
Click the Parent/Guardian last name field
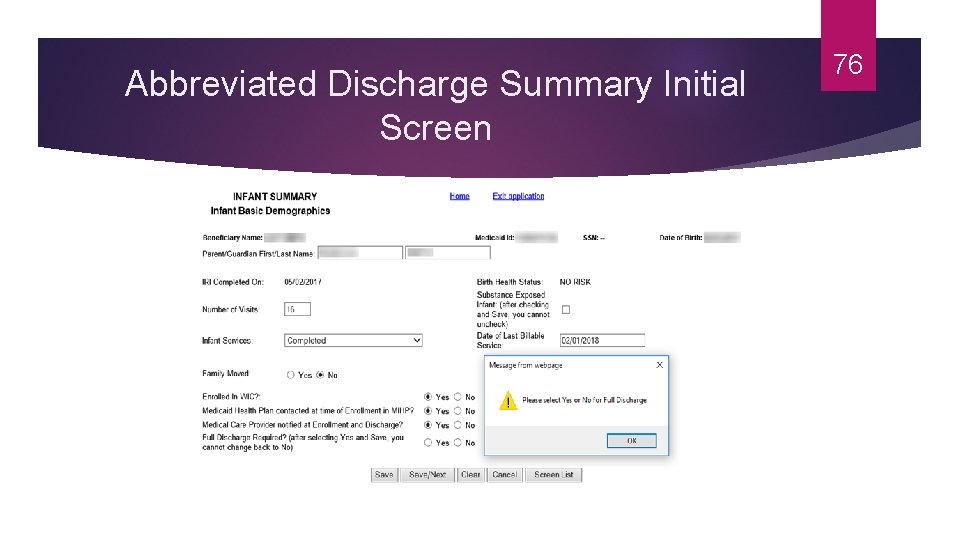[448, 253]
